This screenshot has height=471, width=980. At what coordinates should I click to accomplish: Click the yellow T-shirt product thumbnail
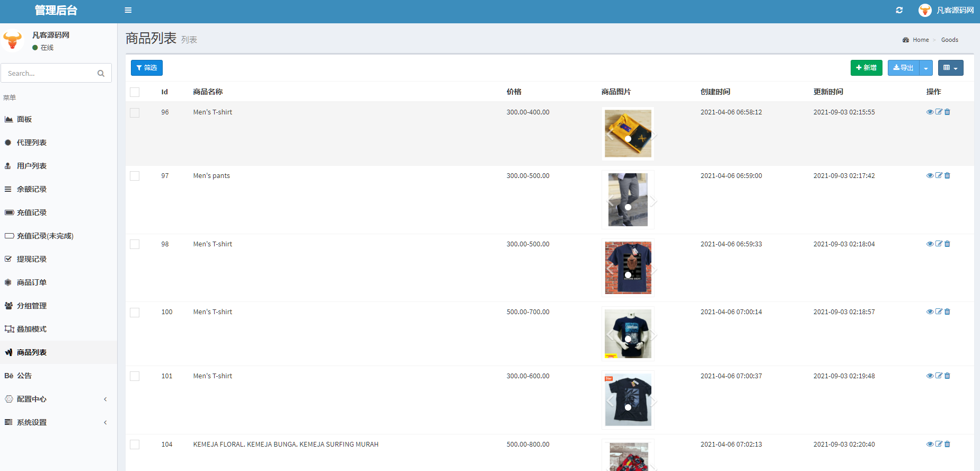pos(628,134)
